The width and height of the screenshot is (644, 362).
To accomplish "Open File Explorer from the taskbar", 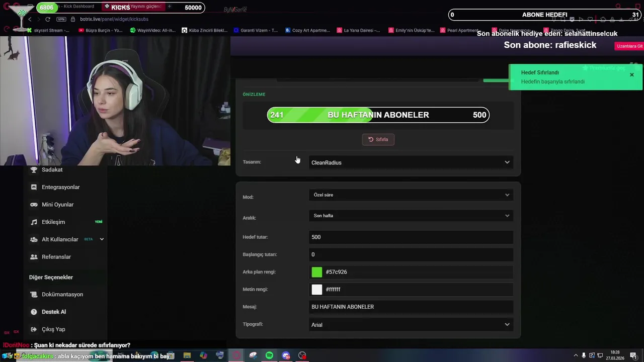I will pyautogui.click(x=187, y=355).
